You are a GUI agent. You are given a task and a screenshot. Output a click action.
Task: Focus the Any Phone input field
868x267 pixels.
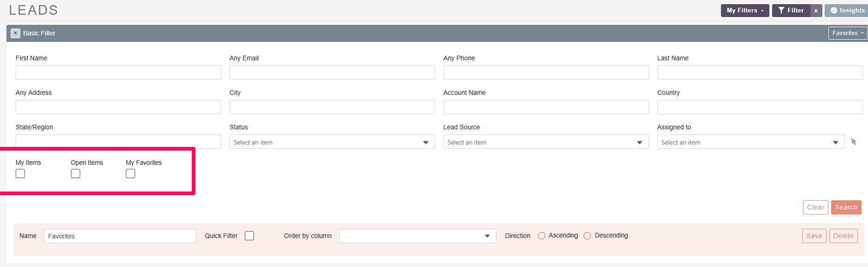[546, 72]
